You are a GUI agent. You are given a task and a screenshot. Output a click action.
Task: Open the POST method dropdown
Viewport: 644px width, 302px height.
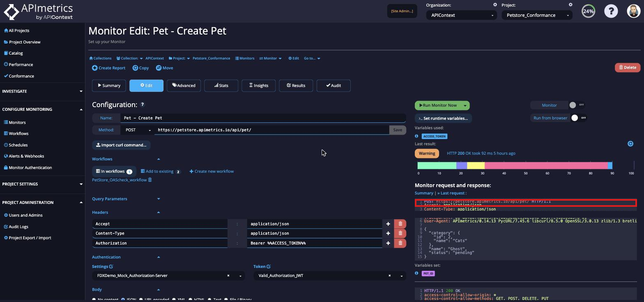click(x=138, y=130)
